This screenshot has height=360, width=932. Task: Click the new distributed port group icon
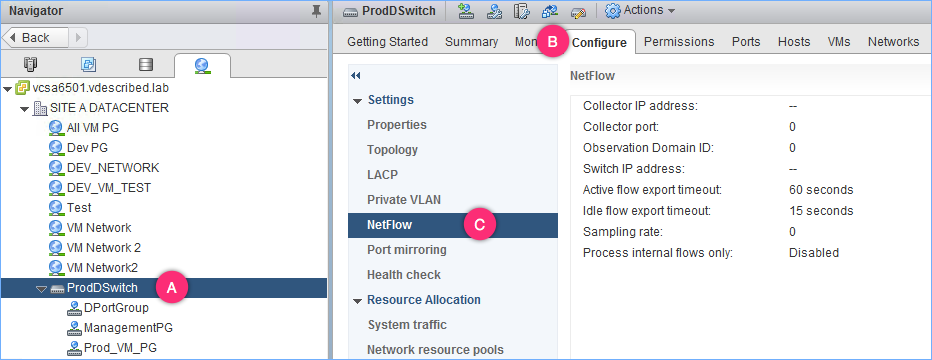[465, 11]
